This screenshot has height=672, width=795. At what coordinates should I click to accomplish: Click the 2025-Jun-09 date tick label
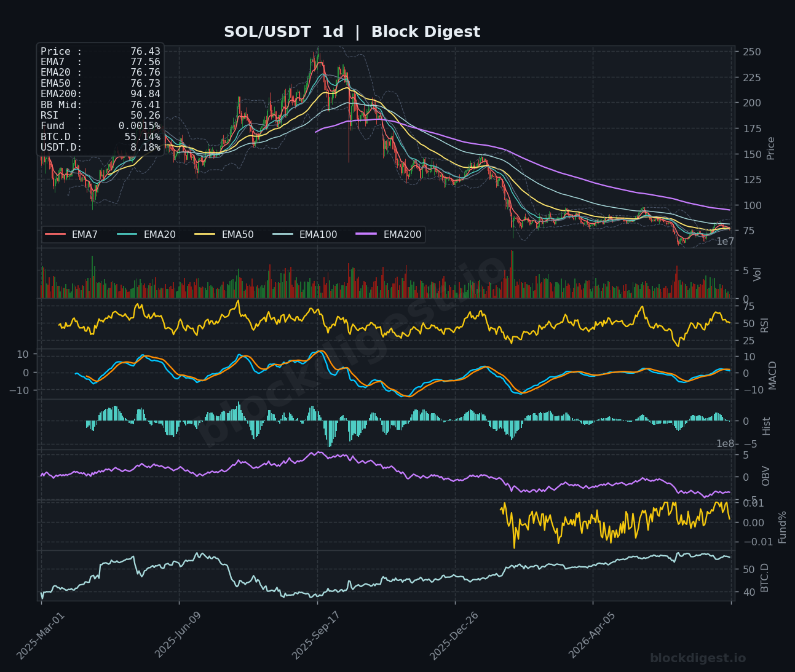coord(177,633)
